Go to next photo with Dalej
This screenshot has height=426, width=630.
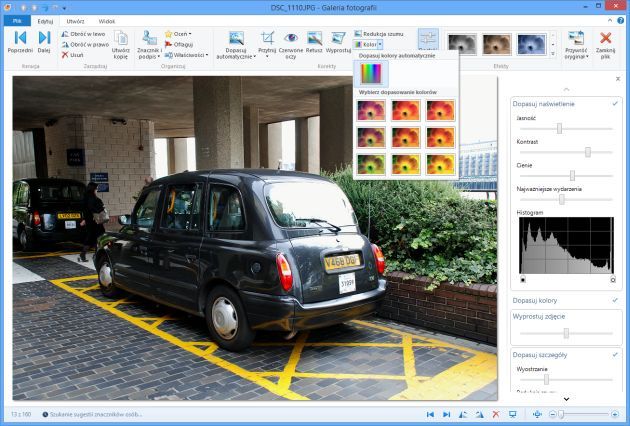44,42
